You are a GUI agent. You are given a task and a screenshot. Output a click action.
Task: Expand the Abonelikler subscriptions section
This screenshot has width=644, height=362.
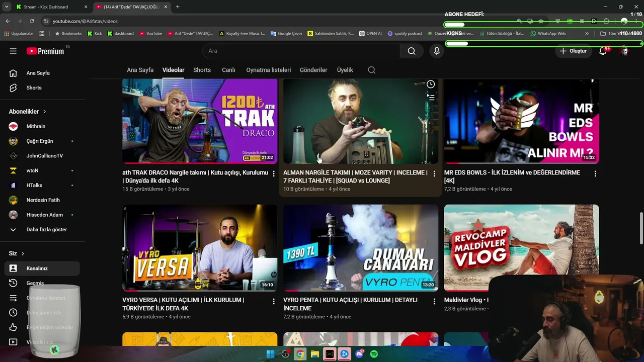27,112
